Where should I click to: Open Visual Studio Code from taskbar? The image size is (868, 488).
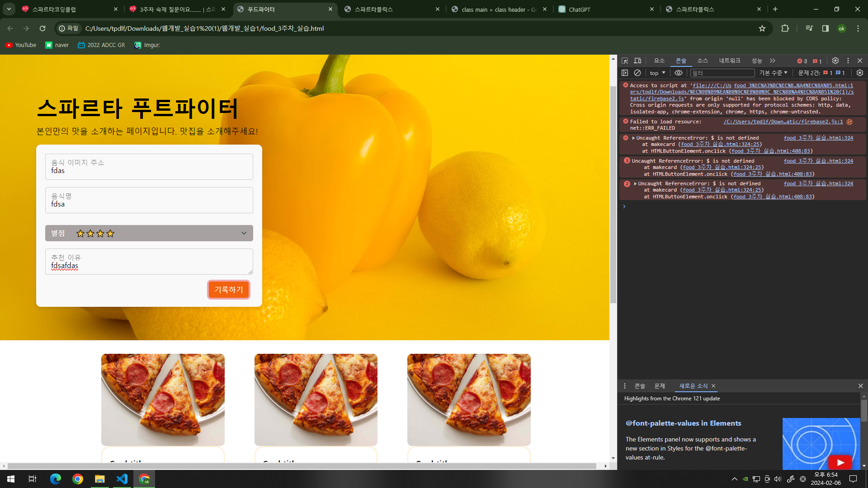pyautogui.click(x=122, y=479)
